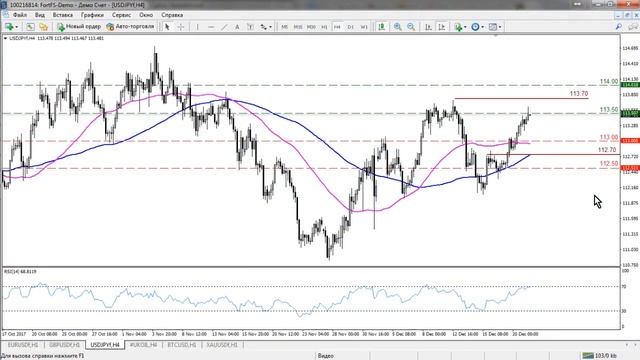Restore the inner chart window
Viewport: 640px width, 360px height.
(627, 15)
